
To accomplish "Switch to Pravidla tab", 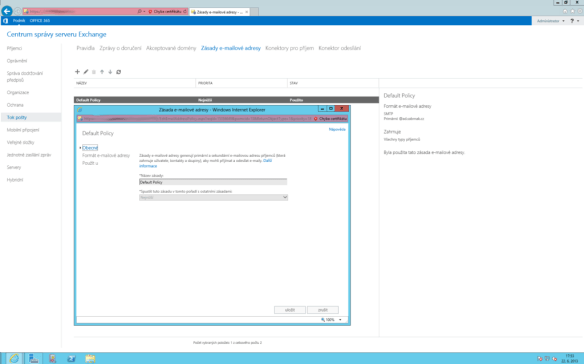I will 85,48.
